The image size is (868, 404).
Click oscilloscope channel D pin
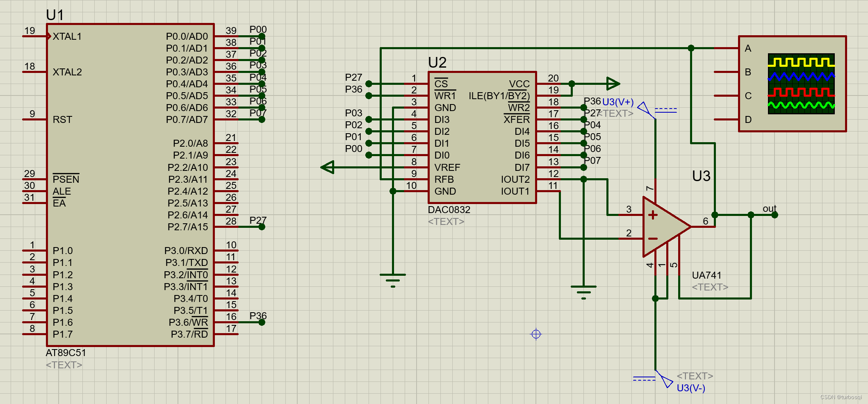coord(726,119)
